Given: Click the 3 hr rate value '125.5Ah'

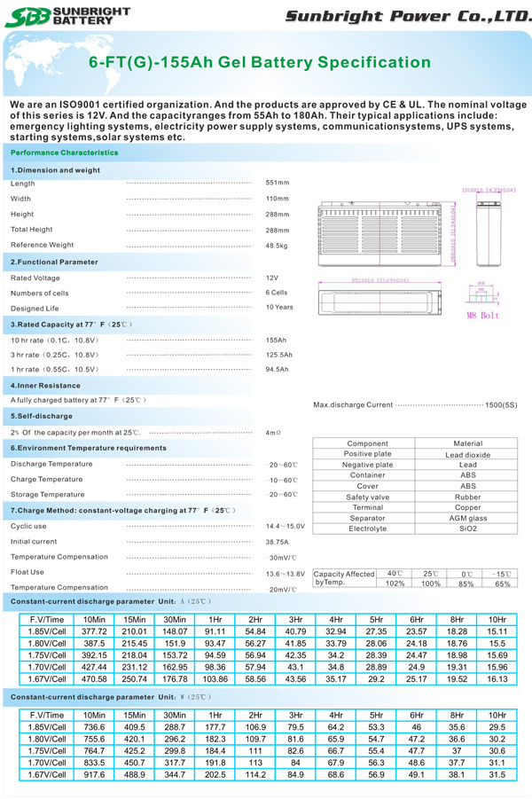Looking at the screenshot, I should click(278, 355).
